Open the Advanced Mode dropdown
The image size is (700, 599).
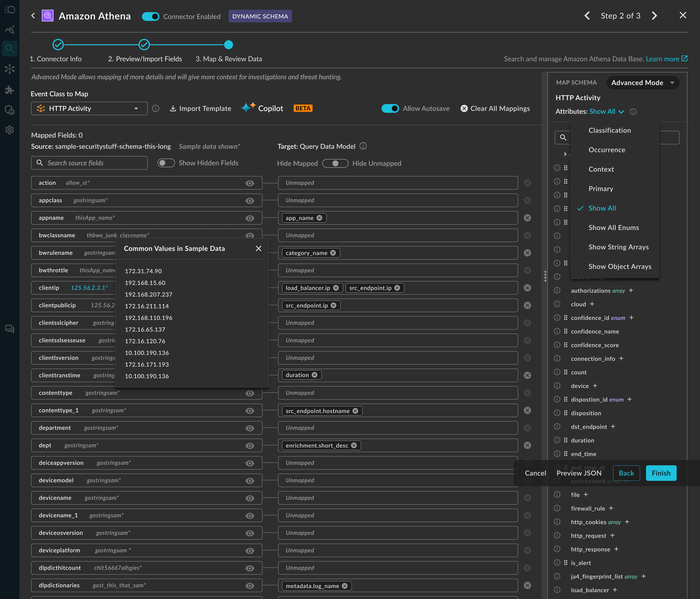643,83
